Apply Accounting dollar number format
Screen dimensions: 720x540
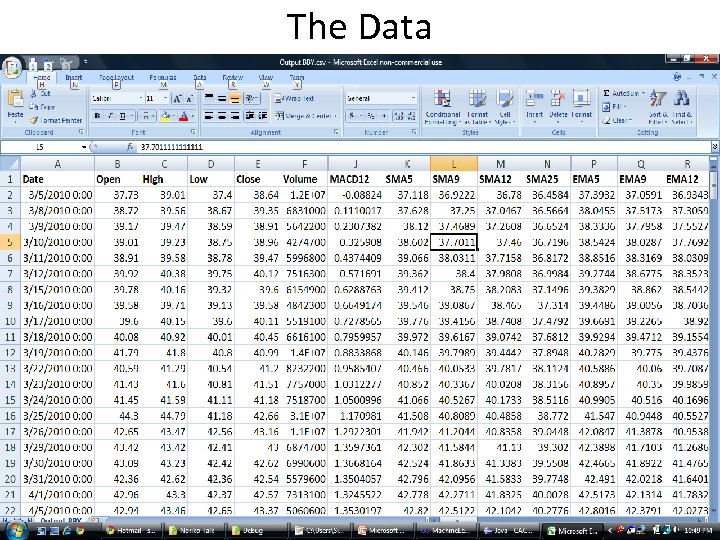354,116
